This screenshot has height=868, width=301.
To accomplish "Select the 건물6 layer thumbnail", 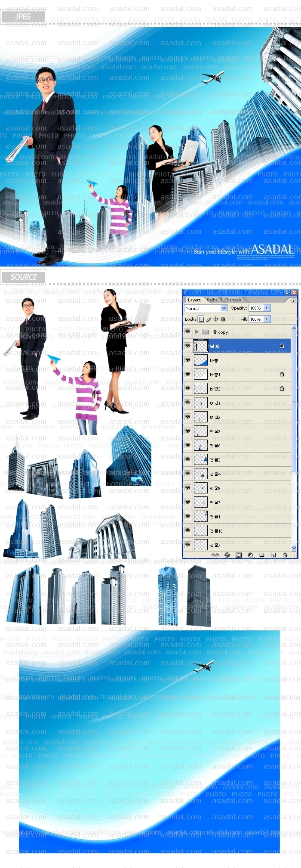I will tap(201, 445).
